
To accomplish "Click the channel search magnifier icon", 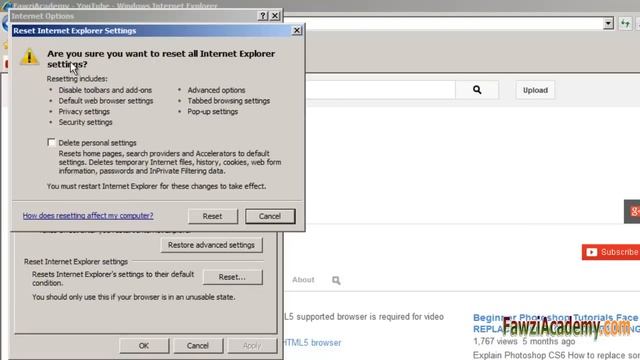I will point(336,280).
